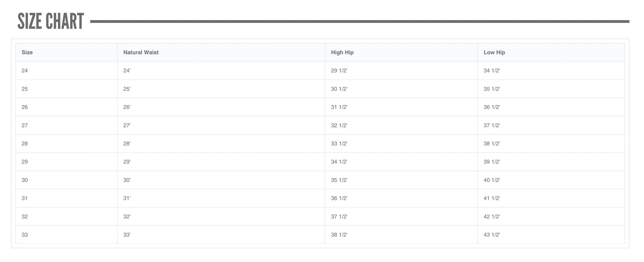Click size 24 in the Size column
The width and height of the screenshot is (644, 262).
(x=25, y=71)
